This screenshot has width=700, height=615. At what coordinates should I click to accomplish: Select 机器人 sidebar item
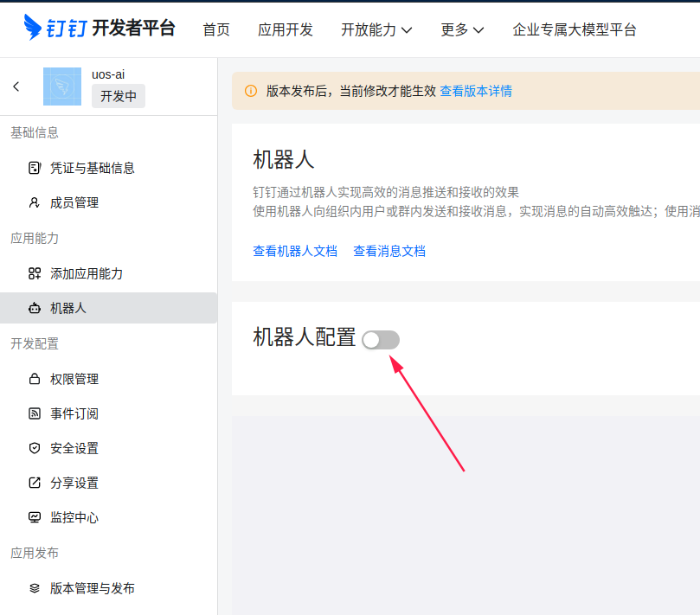pos(108,308)
